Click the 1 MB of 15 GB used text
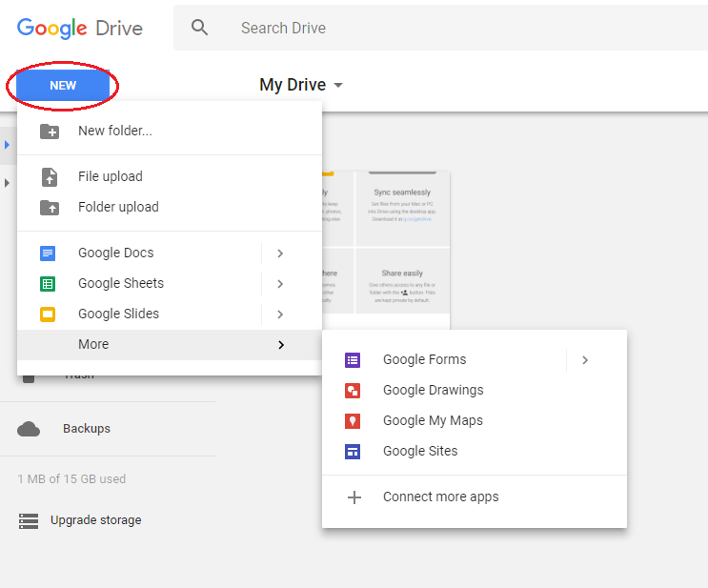 click(71, 478)
